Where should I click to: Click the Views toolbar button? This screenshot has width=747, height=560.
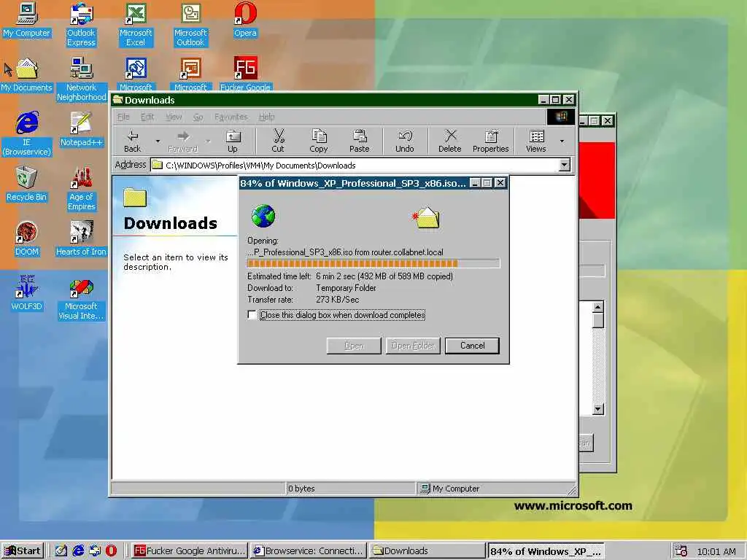pos(536,141)
